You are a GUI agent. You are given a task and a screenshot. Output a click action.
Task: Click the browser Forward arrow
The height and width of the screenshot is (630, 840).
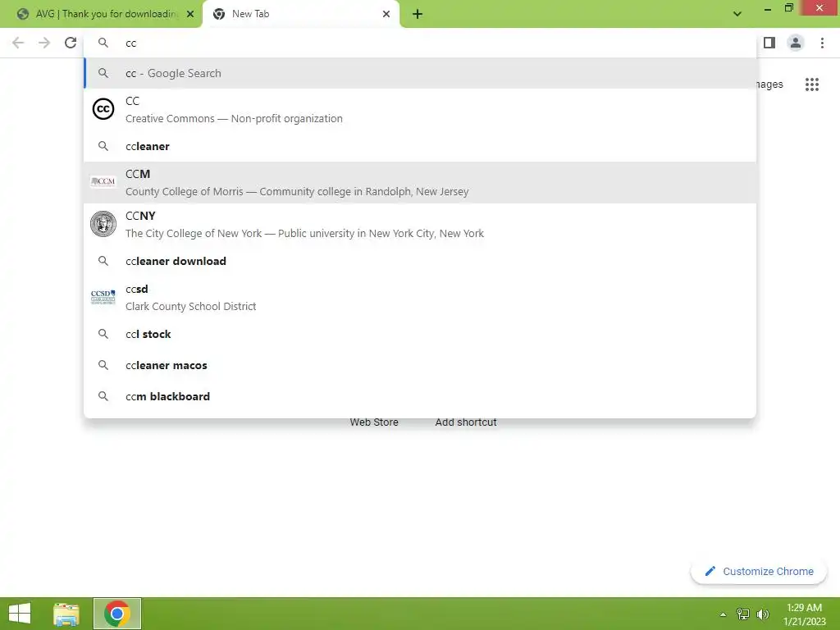[44, 43]
